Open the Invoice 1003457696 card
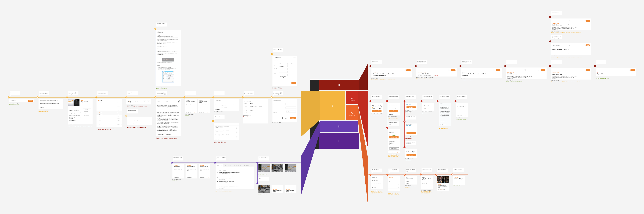The image size is (644, 214). click(x=423, y=74)
